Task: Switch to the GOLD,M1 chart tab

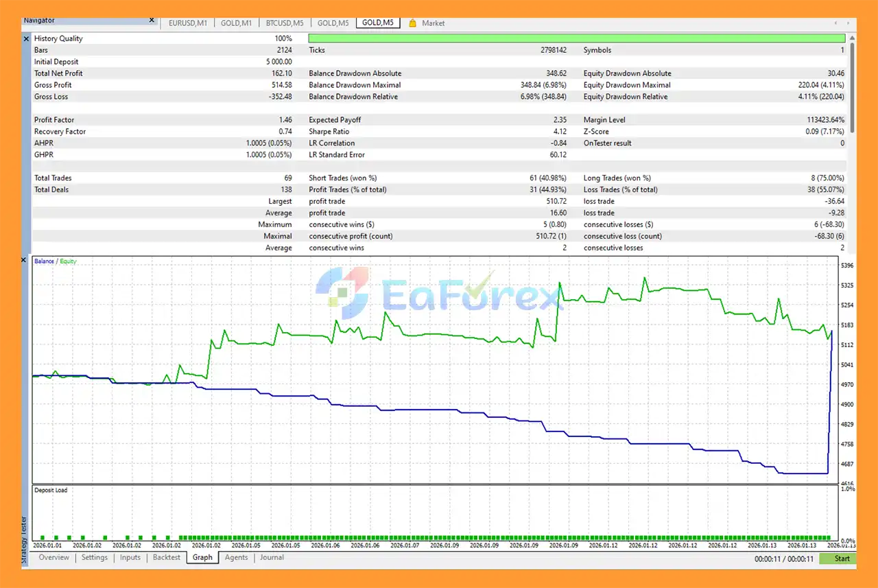Action: [x=236, y=23]
